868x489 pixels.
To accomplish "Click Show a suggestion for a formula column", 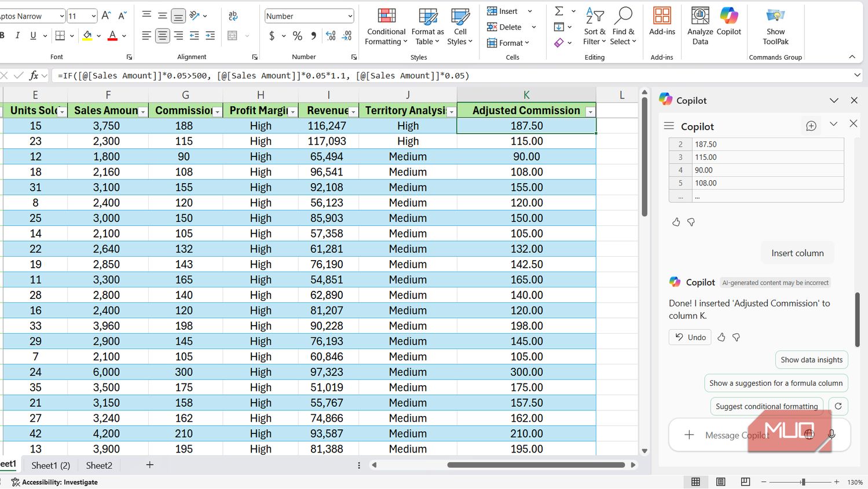I will [x=776, y=383].
